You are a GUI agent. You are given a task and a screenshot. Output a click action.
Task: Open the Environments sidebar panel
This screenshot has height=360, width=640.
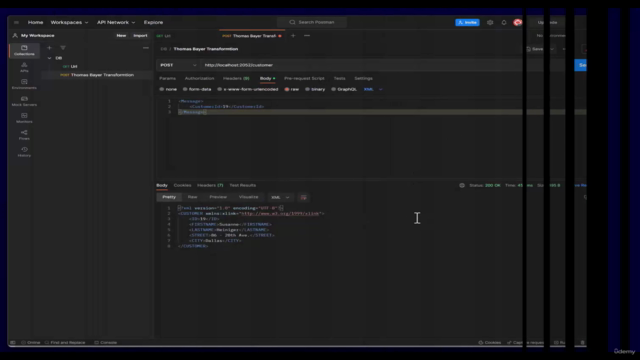point(24,84)
